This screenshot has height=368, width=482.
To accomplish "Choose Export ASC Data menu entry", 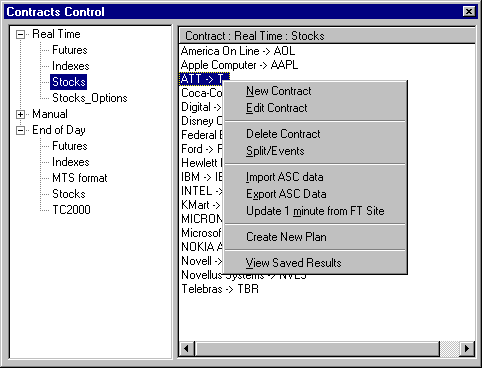I will pos(315,194).
